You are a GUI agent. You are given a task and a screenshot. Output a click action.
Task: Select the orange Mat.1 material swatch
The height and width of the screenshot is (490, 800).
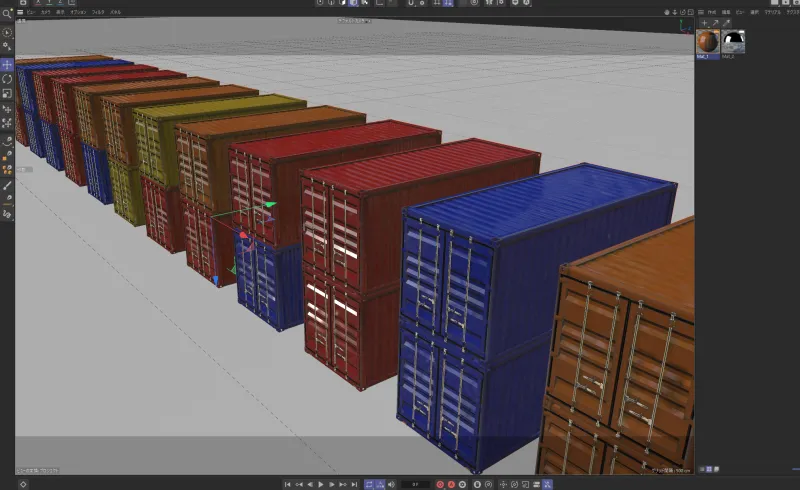(707, 42)
